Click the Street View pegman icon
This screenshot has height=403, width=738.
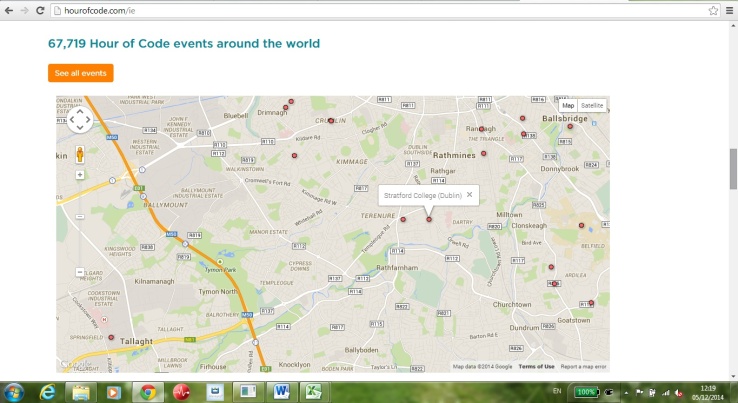[80, 155]
